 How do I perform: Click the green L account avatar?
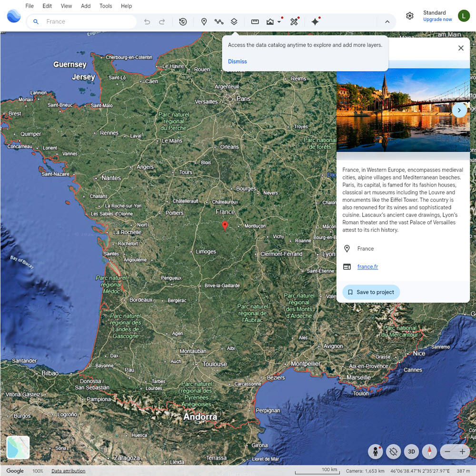click(x=464, y=16)
